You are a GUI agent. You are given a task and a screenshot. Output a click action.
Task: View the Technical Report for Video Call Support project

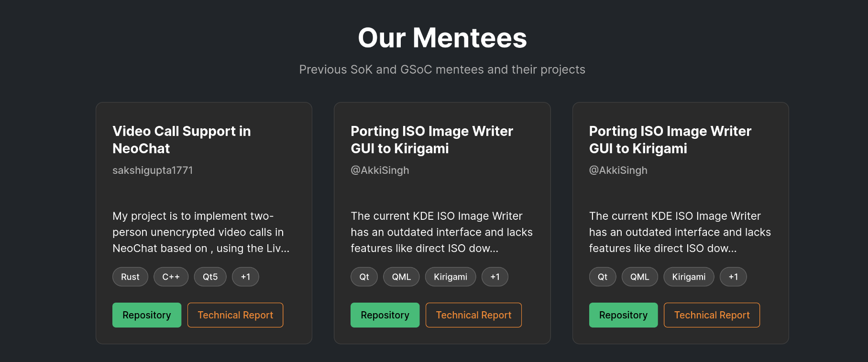[x=235, y=315]
